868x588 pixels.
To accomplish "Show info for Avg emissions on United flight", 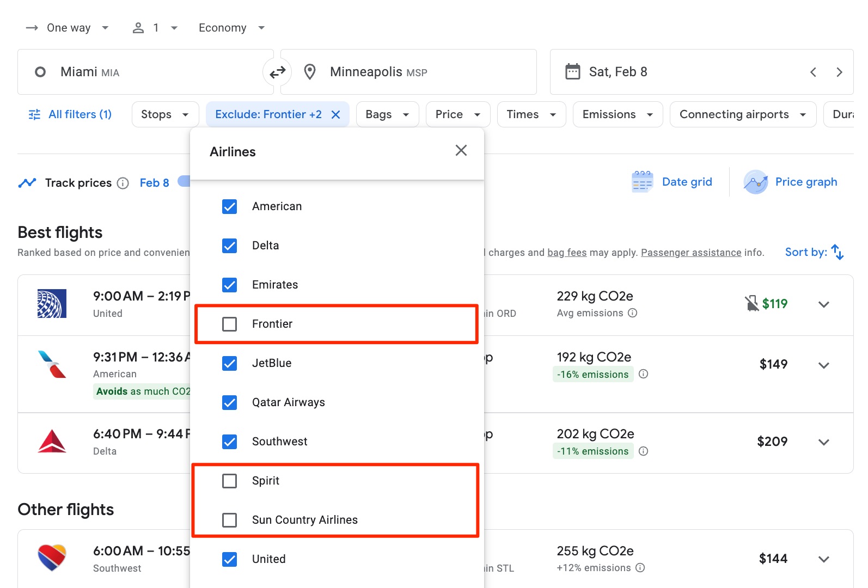I will point(632,313).
